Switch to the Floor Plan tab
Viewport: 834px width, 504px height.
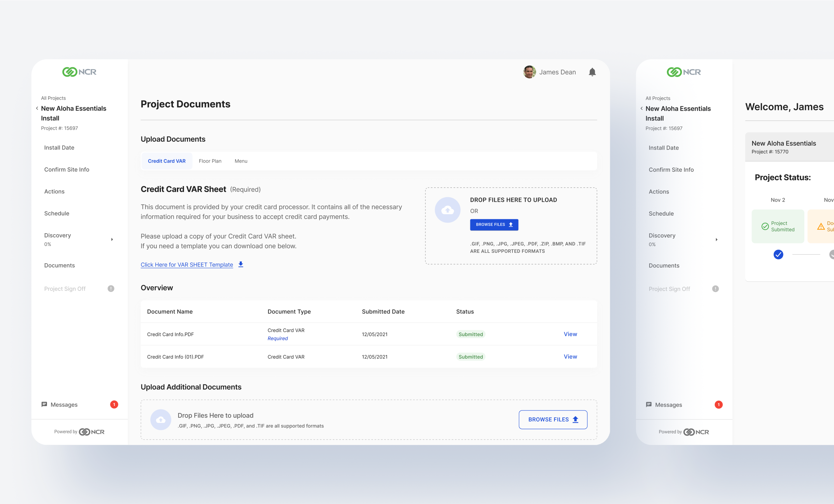click(210, 161)
